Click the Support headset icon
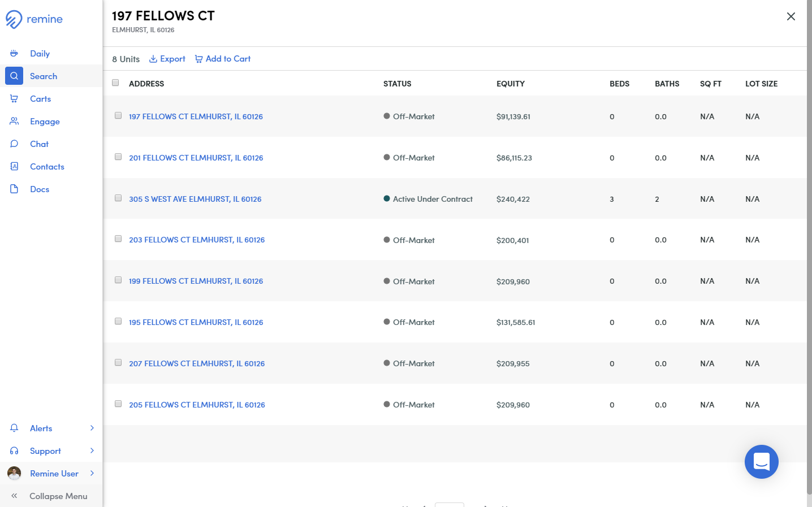Image resolution: width=812 pixels, height=507 pixels. (x=14, y=451)
